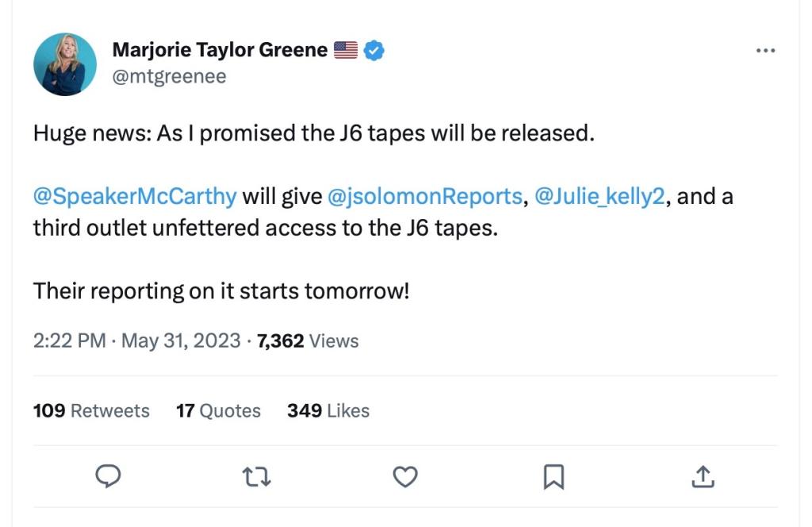Show the 17 Quotes list
Screen dimensions: 812x527
pos(218,410)
